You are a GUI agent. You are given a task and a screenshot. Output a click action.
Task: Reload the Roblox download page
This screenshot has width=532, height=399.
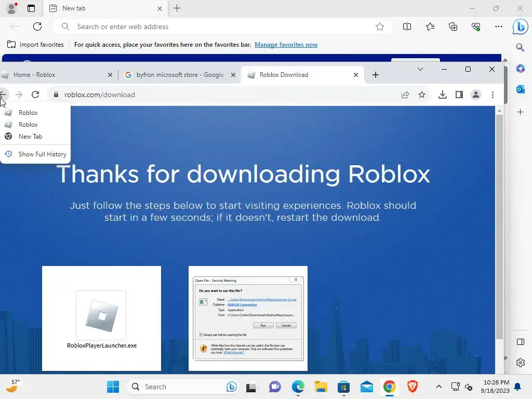point(35,95)
